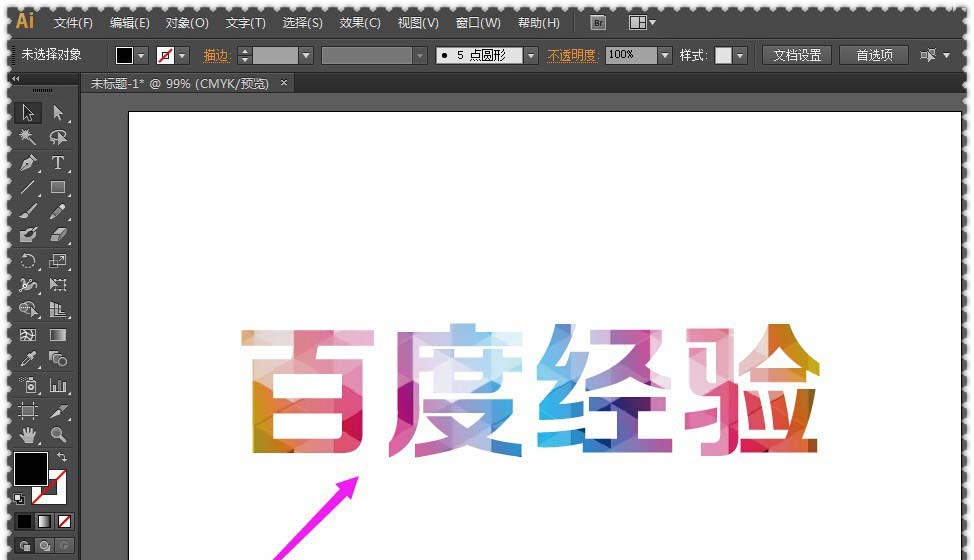Image resolution: width=974 pixels, height=560 pixels.
Task: Select the Type tool
Action: click(x=58, y=163)
